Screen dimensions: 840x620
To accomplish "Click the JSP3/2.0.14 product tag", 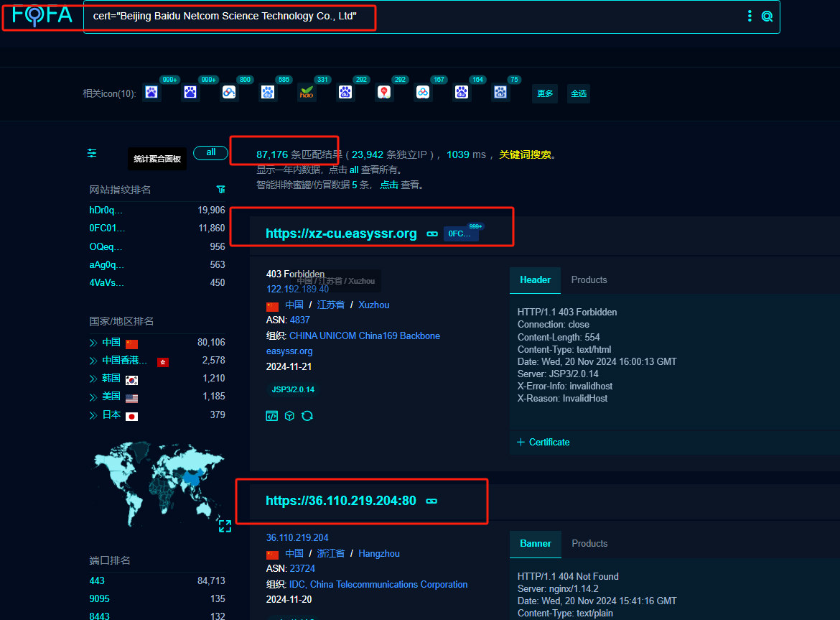I will (293, 389).
